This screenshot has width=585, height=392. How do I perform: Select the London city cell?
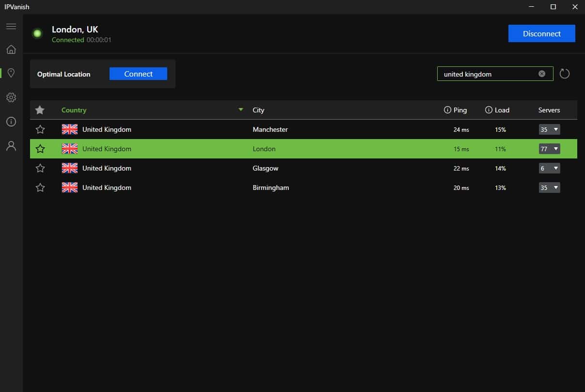tap(264, 149)
